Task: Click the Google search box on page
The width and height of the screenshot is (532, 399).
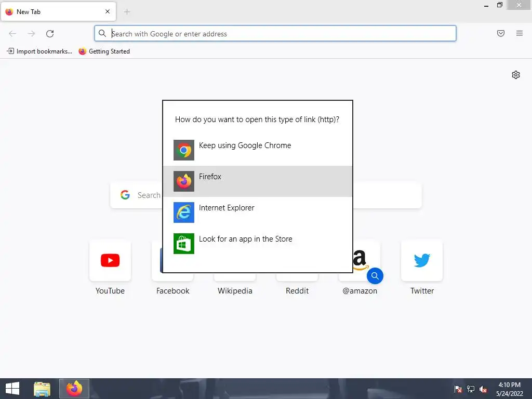Action: click(265, 195)
